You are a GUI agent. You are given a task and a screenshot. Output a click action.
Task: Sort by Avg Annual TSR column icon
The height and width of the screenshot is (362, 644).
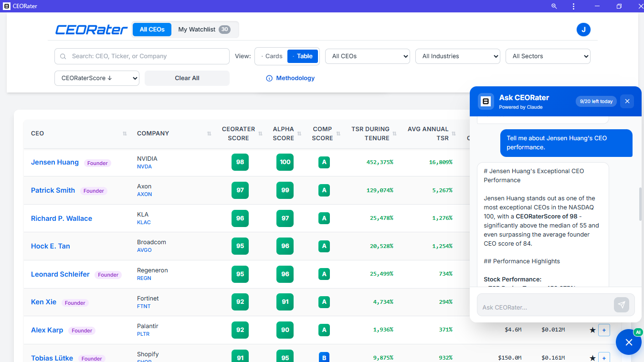coord(454,134)
